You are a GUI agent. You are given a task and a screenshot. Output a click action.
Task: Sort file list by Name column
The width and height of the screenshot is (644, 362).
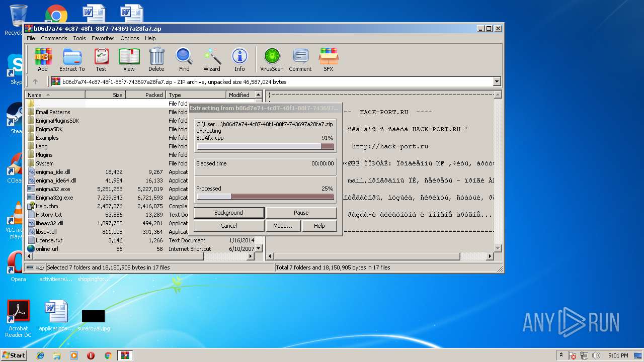coord(55,95)
